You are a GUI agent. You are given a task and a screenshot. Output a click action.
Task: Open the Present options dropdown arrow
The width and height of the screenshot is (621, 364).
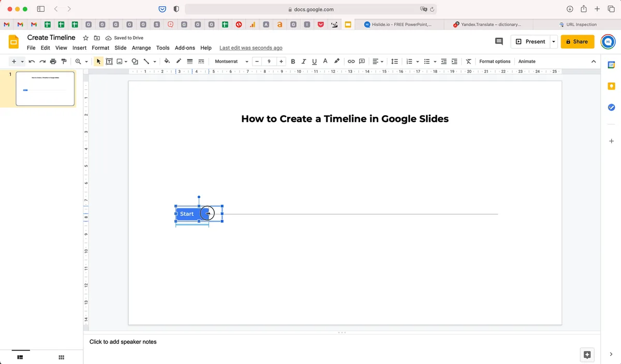pyautogui.click(x=554, y=41)
